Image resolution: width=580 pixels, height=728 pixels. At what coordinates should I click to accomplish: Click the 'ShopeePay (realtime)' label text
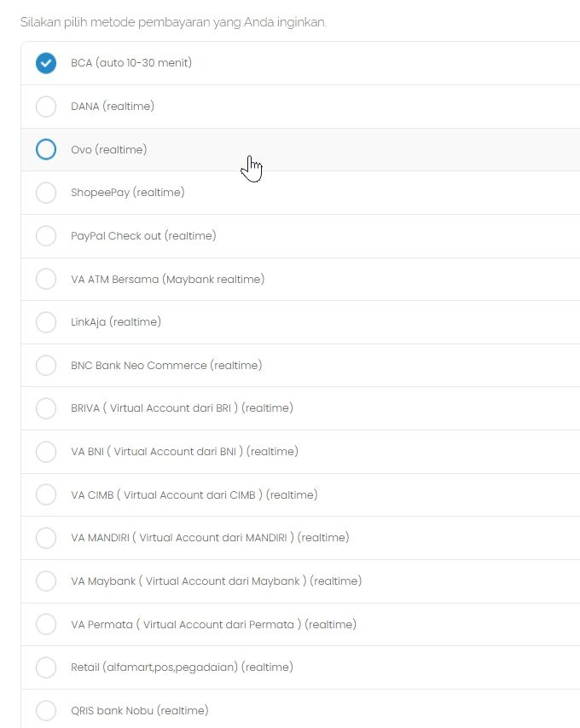pos(128,192)
